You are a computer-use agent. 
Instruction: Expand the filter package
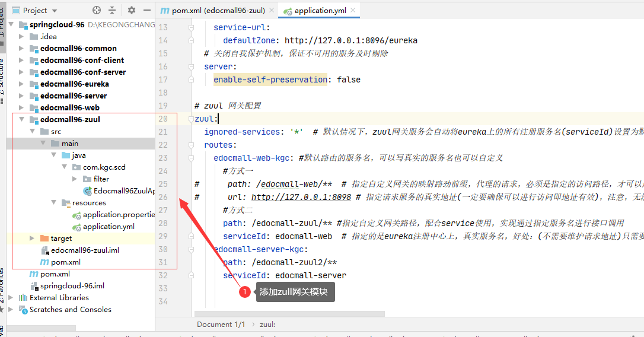75,179
